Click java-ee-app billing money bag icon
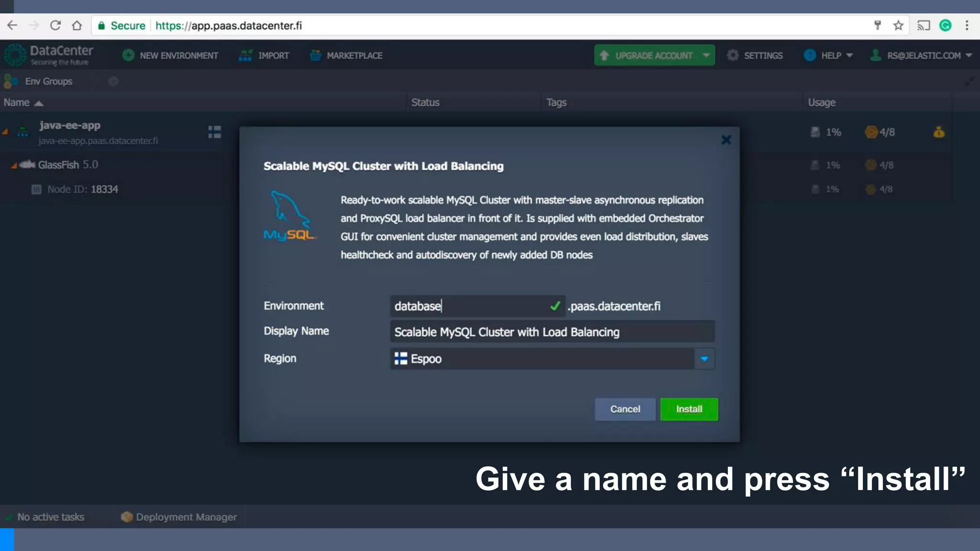This screenshot has height=551, width=980. click(x=939, y=132)
